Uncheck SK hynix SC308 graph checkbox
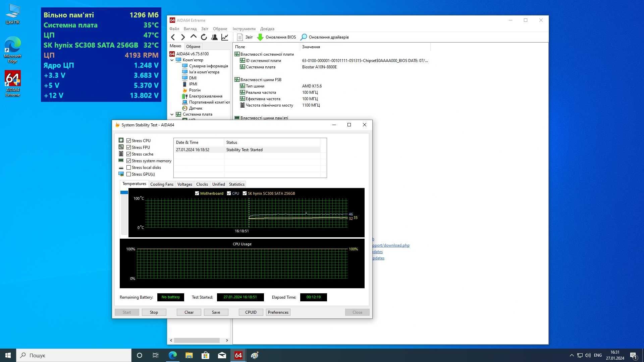The width and height of the screenshot is (644, 362). (x=245, y=193)
